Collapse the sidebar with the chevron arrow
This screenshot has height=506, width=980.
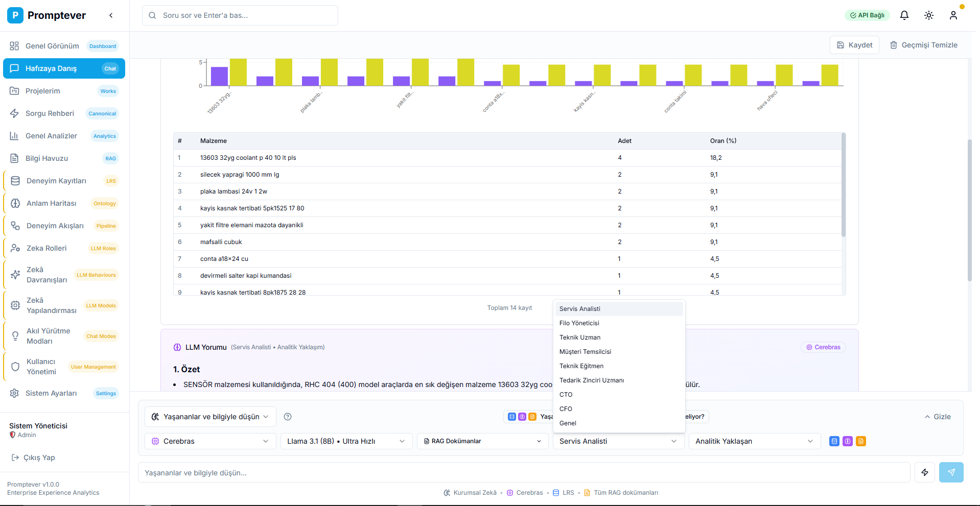[x=111, y=15]
